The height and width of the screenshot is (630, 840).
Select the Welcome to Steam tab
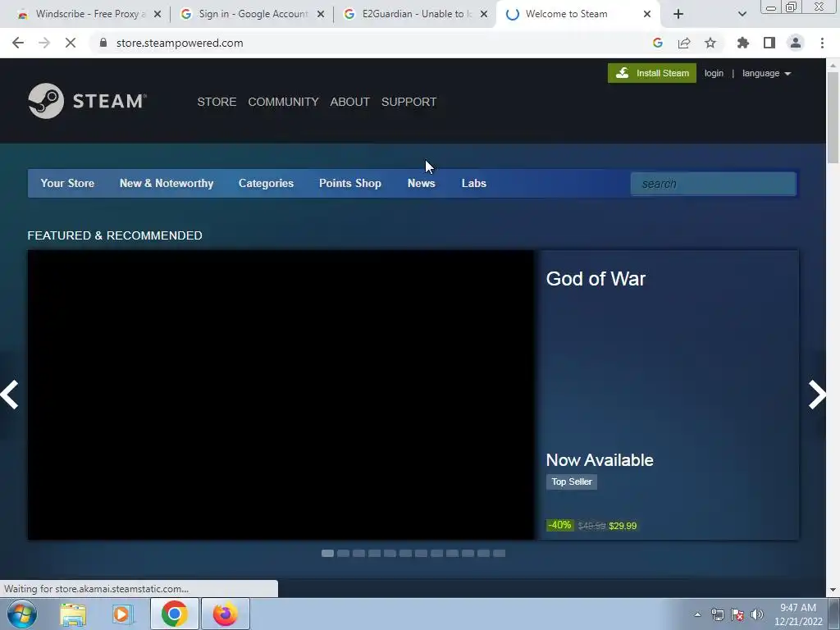tap(577, 15)
